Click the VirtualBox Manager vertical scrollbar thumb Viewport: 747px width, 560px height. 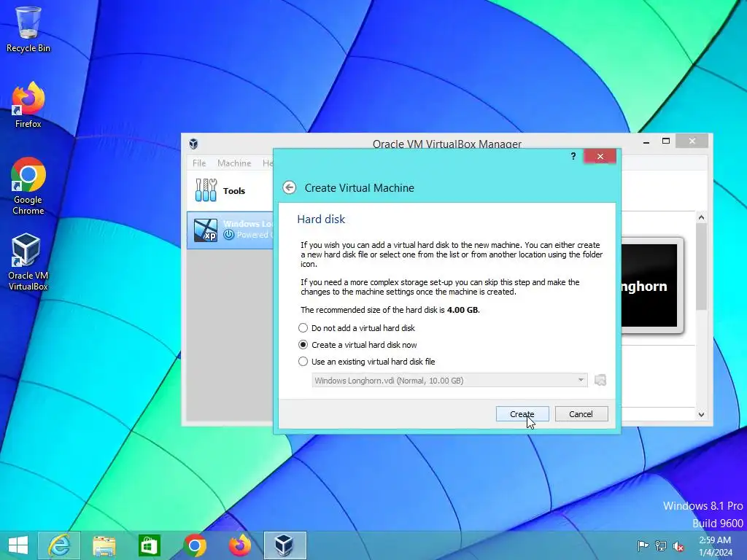click(x=701, y=267)
